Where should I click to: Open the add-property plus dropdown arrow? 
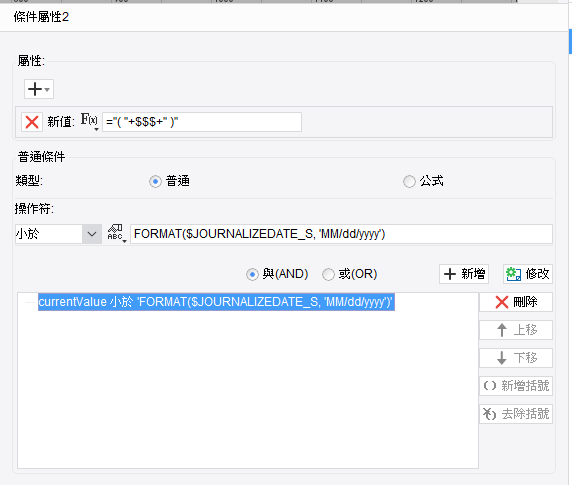(47, 89)
